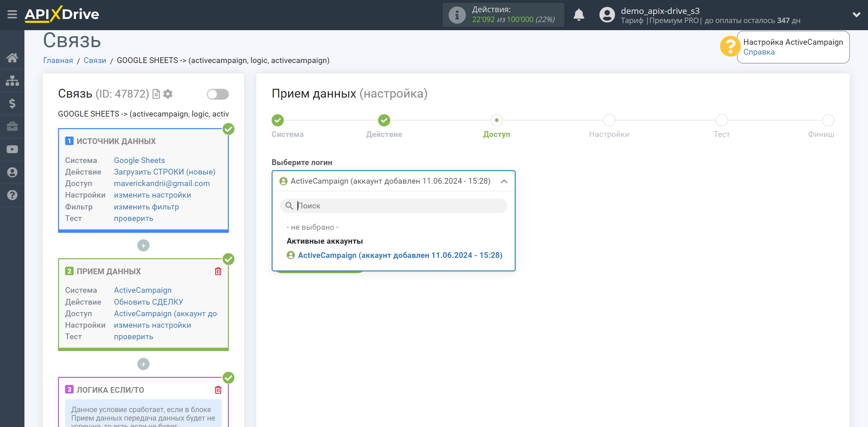Screen dimensions: 868x427
Task: Open maverickandrii@gmail.com access link
Action: 162,183
